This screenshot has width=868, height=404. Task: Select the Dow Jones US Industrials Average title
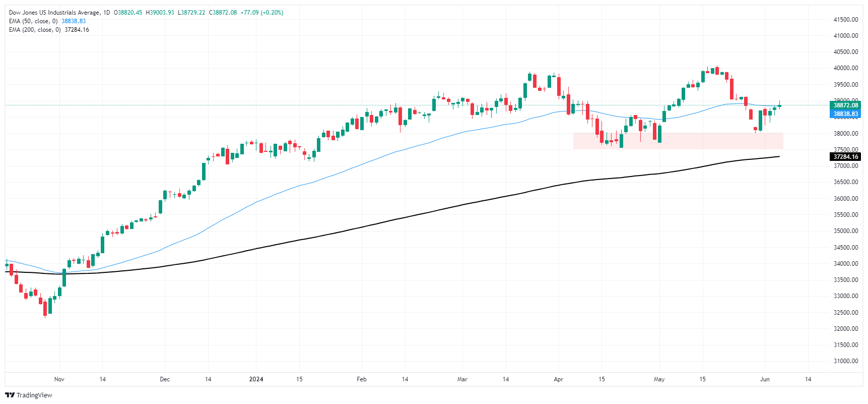tap(55, 13)
